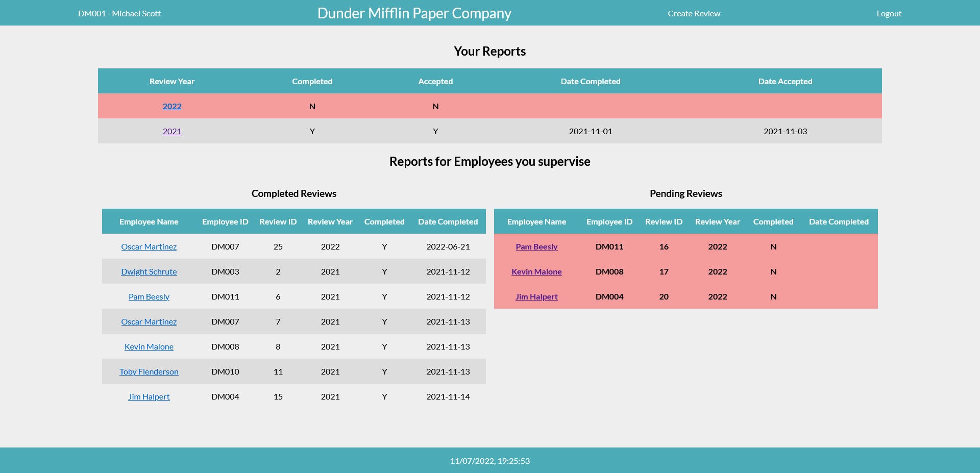Open Oscar Martinez review ID 25

149,246
